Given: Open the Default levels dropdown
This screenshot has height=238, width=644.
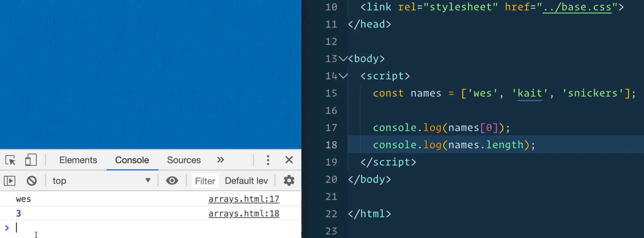Looking at the screenshot, I should point(246,181).
